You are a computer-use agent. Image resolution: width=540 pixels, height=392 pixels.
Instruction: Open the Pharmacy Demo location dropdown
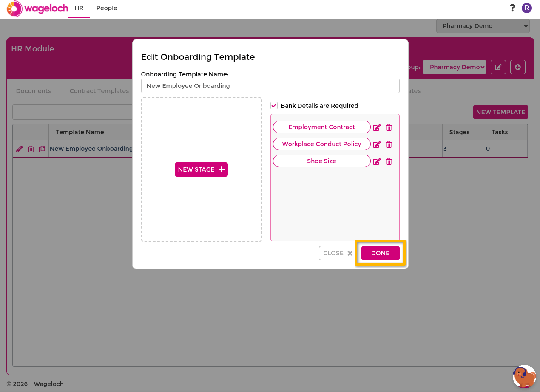[483, 26]
